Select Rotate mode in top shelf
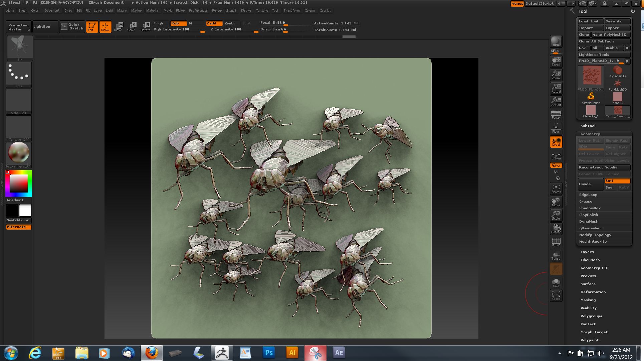The width and height of the screenshot is (644, 361). (x=145, y=27)
